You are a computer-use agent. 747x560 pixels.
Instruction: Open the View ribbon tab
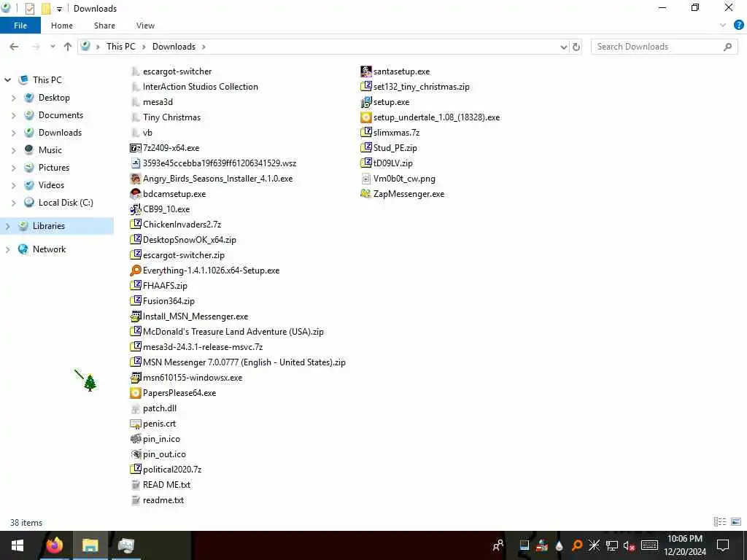click(x=145, y=26)
